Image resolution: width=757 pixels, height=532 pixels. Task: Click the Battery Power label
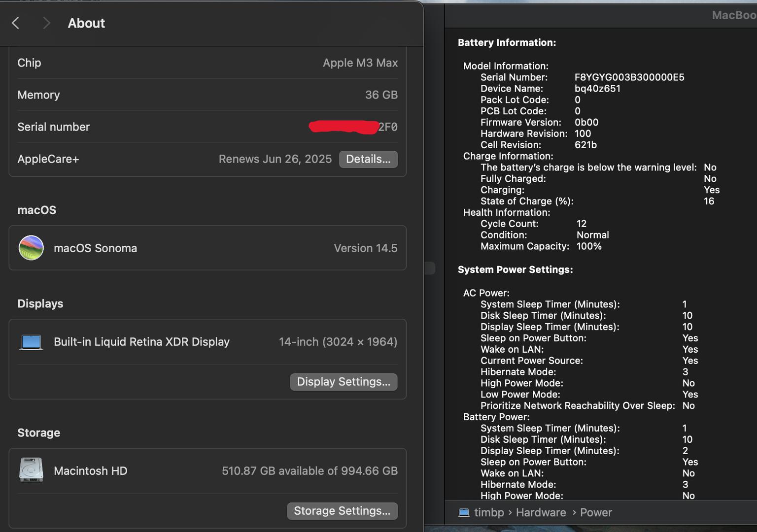click(496, 417)
